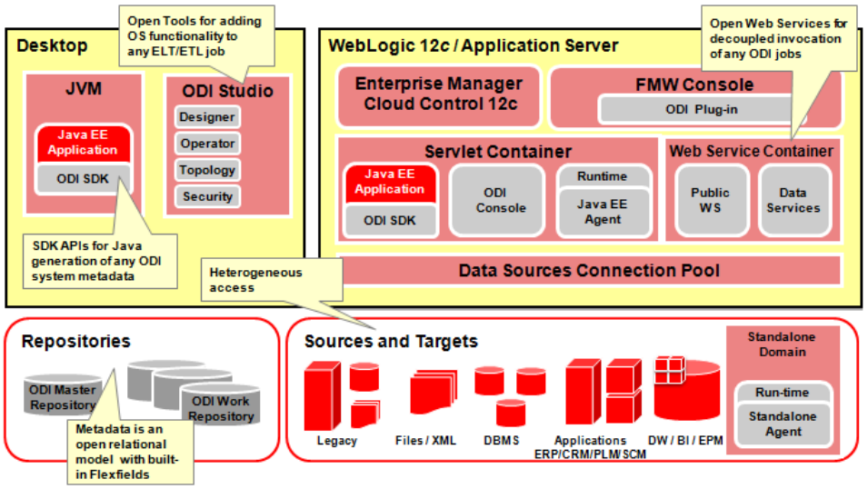This screenshot has height=489, width=868.
Task: Click the Runtime label above Java EE Agent
Action: [x=603, y=176]
